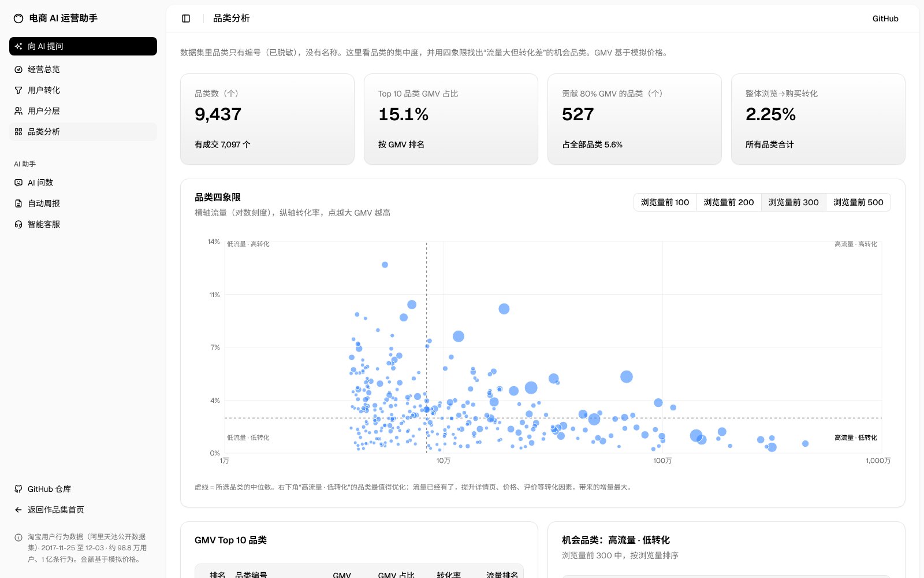Click the GitHub icon beside GitHub 仓库
This screenshot has height=578, width=924.
[x=18, y=489]
